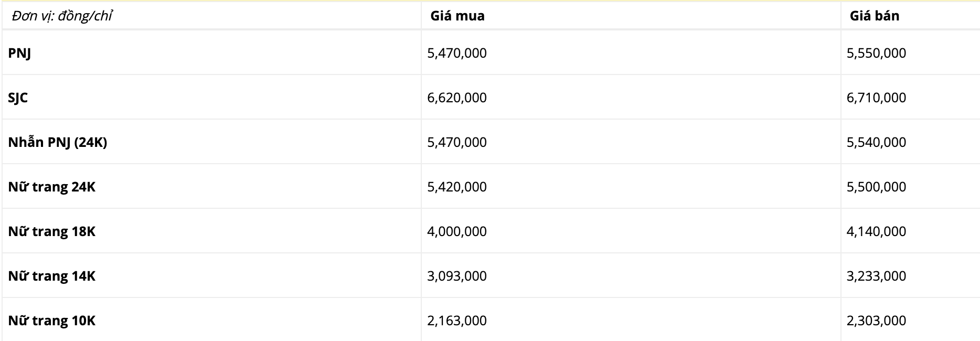980x341 pixels.
Task: Click SJC buying price 6,620,000
Action: pos(457,98)
